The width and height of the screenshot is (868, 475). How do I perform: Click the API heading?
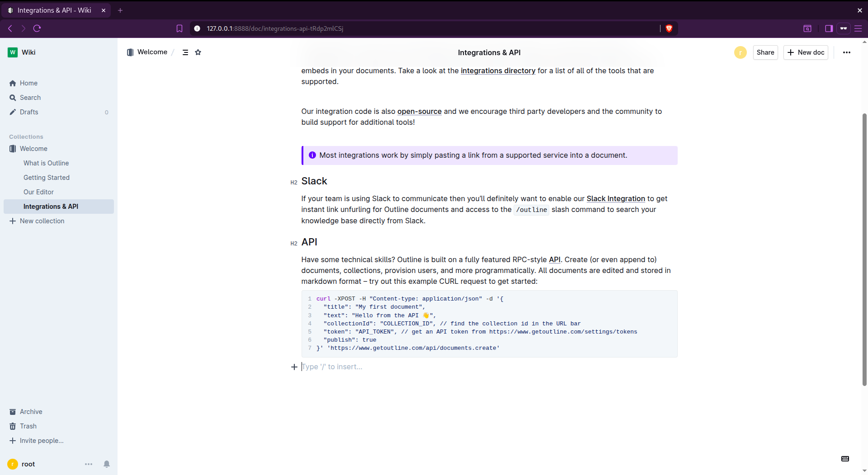(x=309, y=242)
